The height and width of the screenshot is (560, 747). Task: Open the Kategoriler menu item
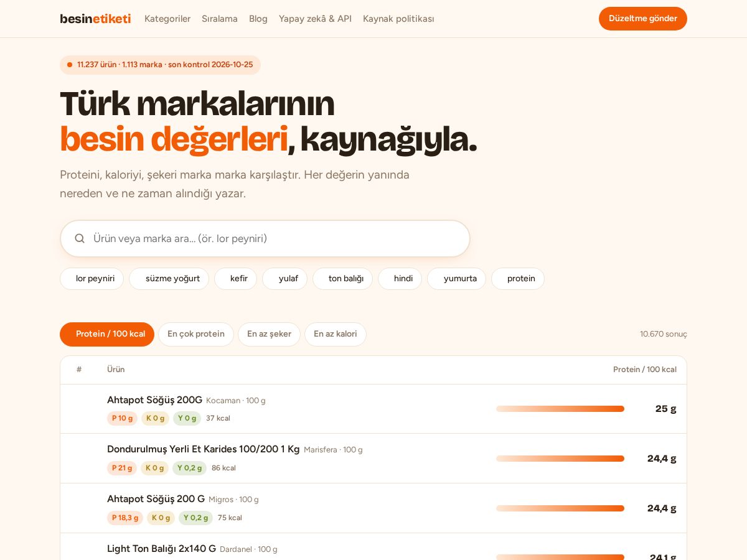coord(167,19)
